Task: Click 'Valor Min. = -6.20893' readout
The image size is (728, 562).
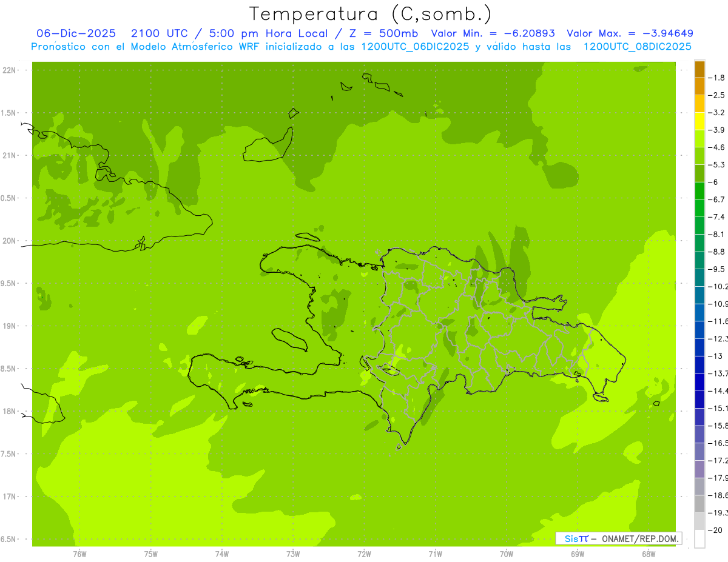Action: [x=493, y=33]
